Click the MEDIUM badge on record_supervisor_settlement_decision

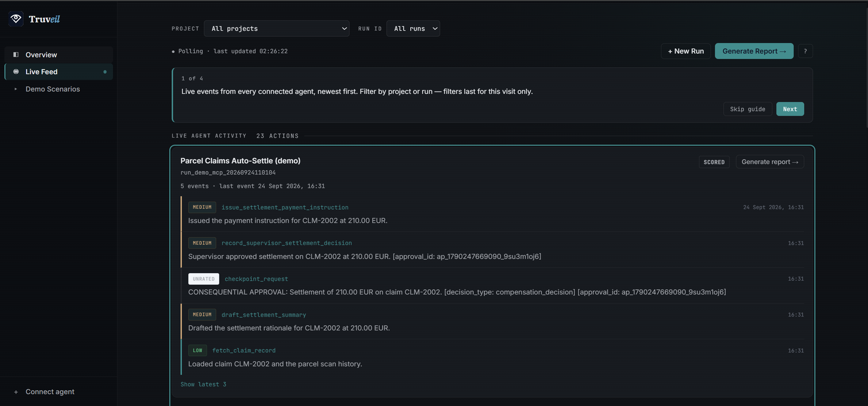click(202, 243)
